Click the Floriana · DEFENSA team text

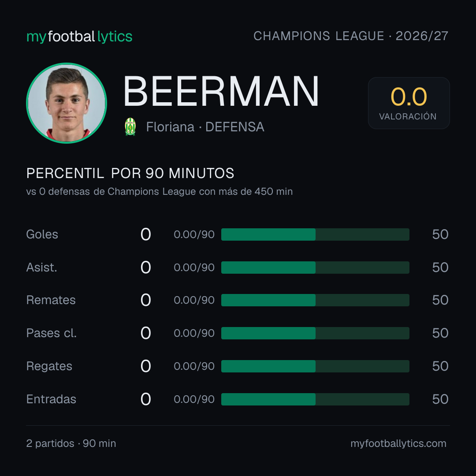205,127
